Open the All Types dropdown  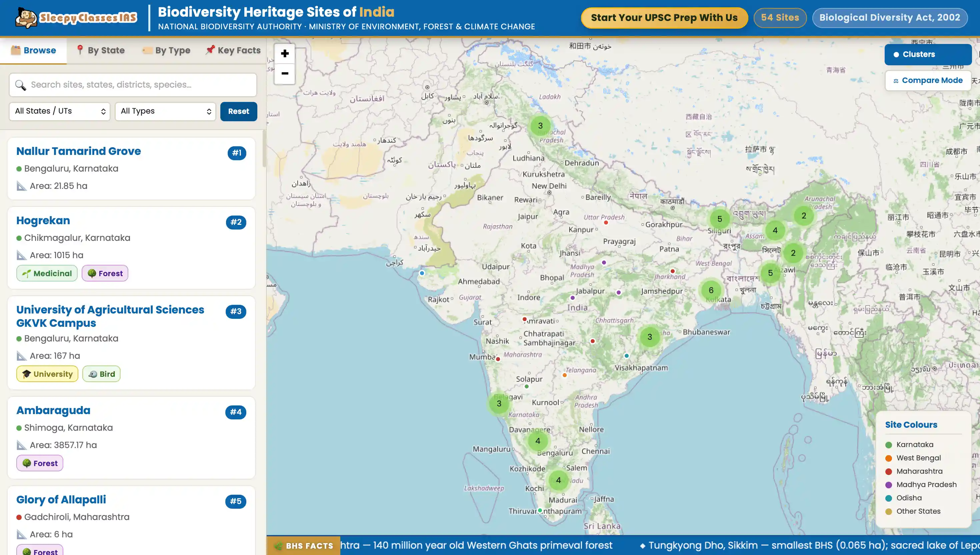point(165,111)
